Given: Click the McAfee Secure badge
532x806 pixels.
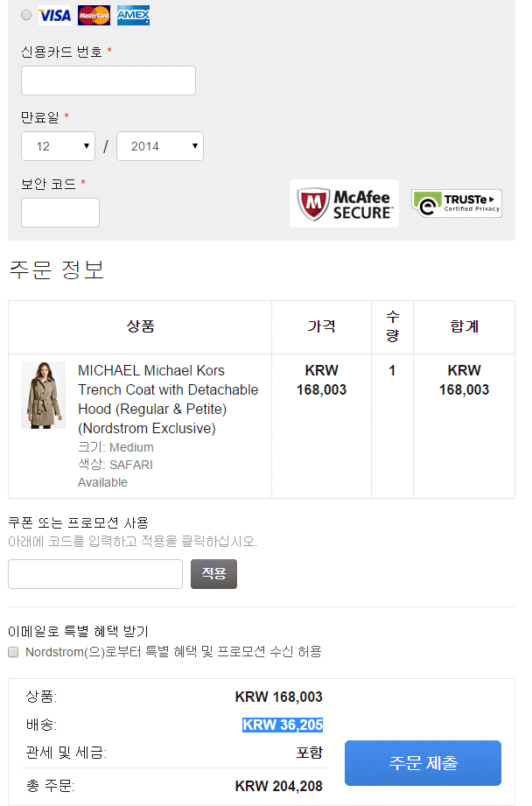Looking at the screenshot, I should [344, 204].
